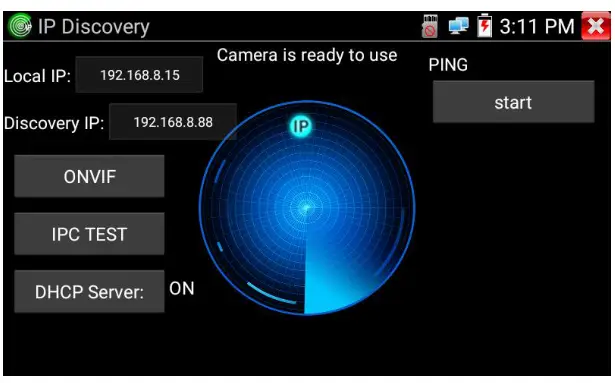
Task: Open IPC TEST
Action: [89, 234]
